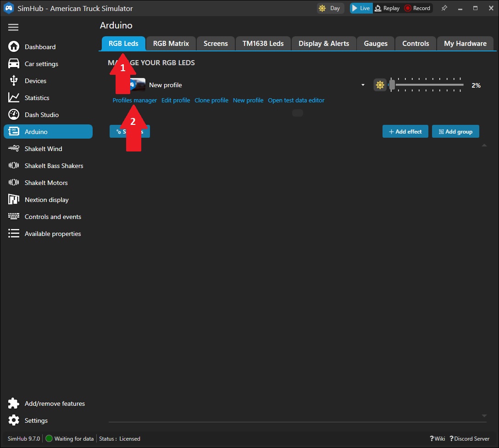Create a profile via New profile link
The width and height of the screenshot is (499, 448).
248,101
